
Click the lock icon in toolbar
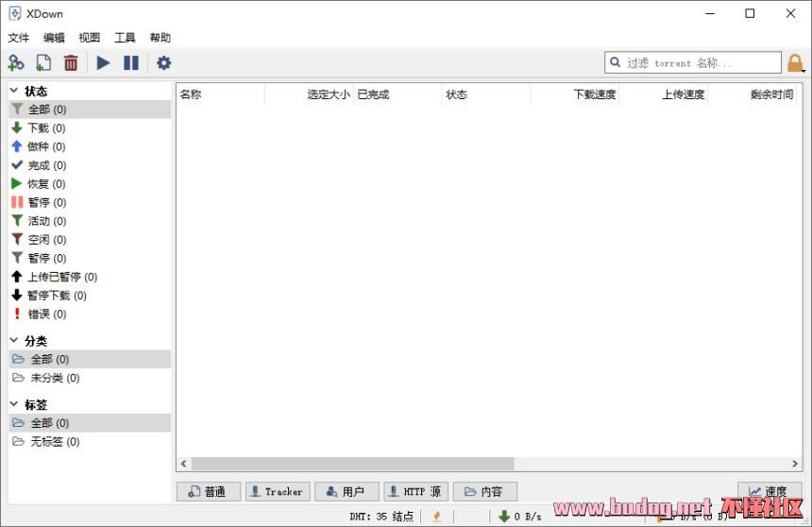pos(795,63)
